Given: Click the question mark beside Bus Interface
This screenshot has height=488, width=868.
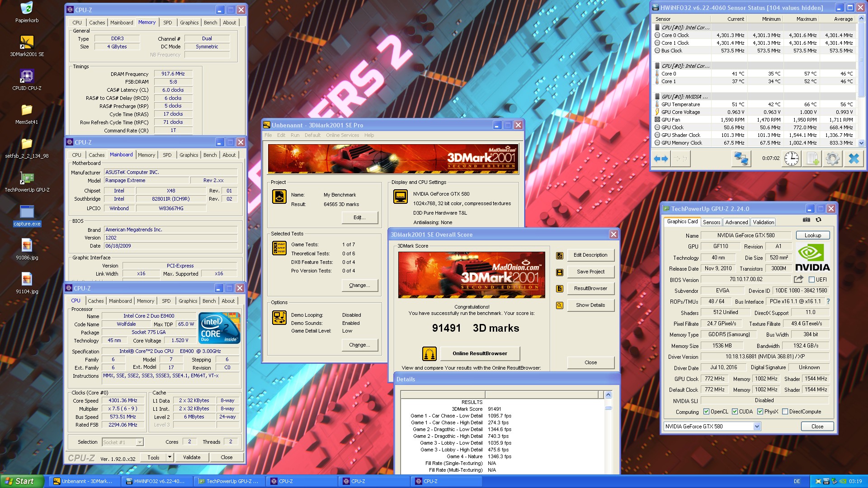Looking at the screenshot, I should click(x=828, y=301).
